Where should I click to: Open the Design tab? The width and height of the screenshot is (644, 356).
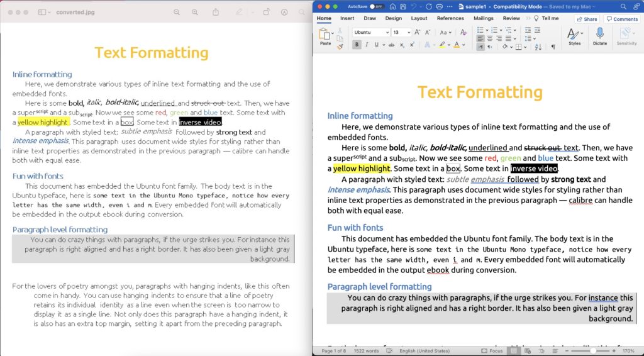tap(394, 18)
